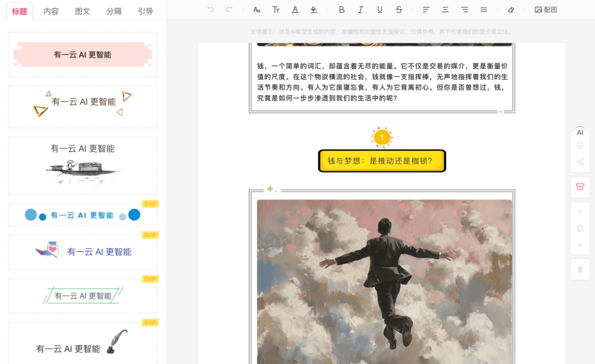The width and height of the screenshot is (595, 364).
Task: Switch to the 引导 tab
Action: click(145, 11)
